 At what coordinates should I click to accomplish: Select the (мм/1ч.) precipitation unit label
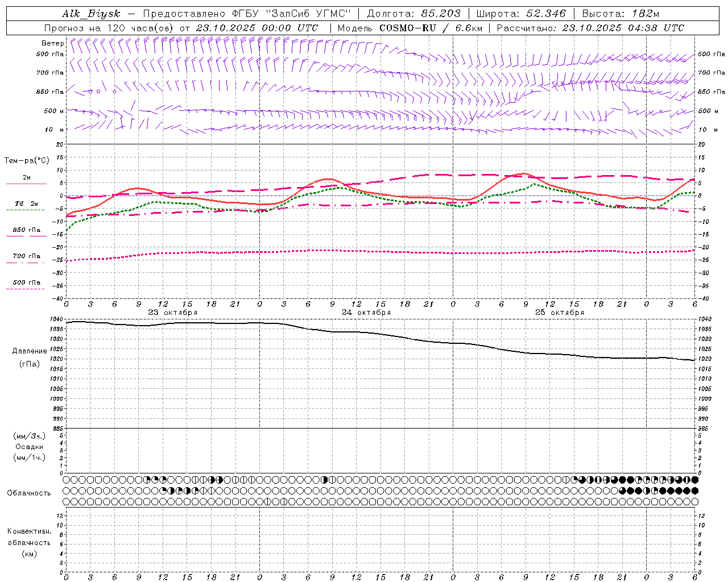30,458
